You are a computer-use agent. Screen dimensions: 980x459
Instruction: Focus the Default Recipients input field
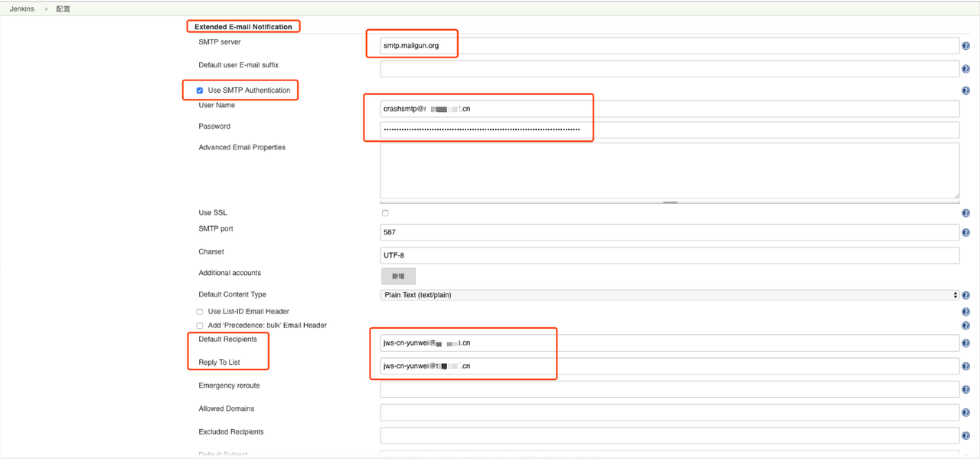pyautogui.click(x=670, y=343)
